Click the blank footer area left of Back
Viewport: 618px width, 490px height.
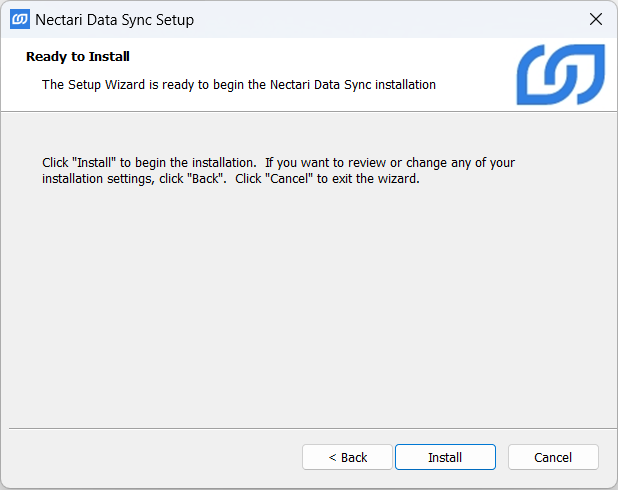pos(150,457)
